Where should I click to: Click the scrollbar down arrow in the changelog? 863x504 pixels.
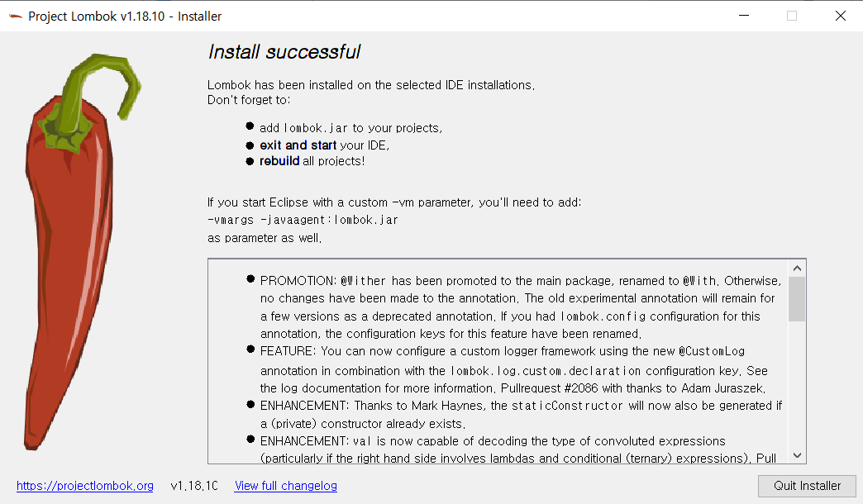click(x=795, y=454)
